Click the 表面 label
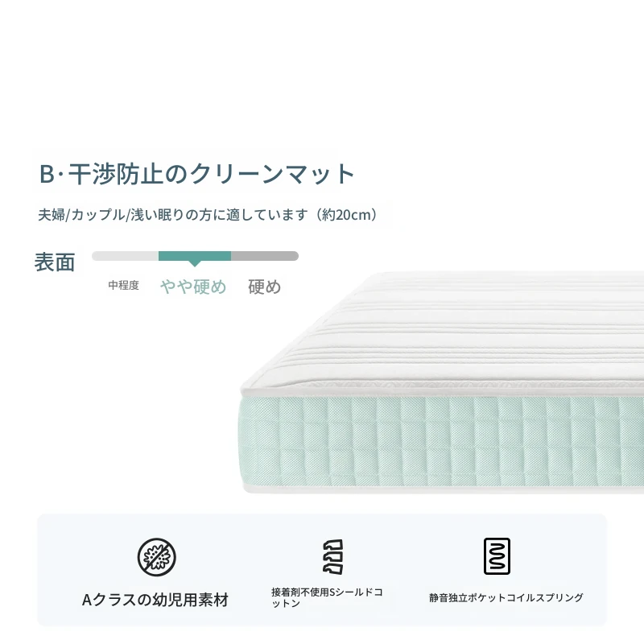The image size is (644, 644). [55, 262]
